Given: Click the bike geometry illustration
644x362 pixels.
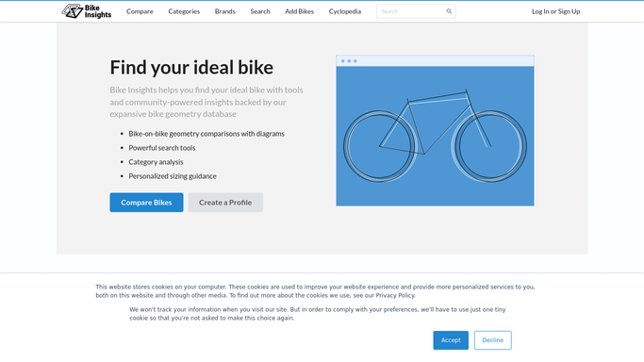Looking at the screenshot, I should click(x=435, y=130).
